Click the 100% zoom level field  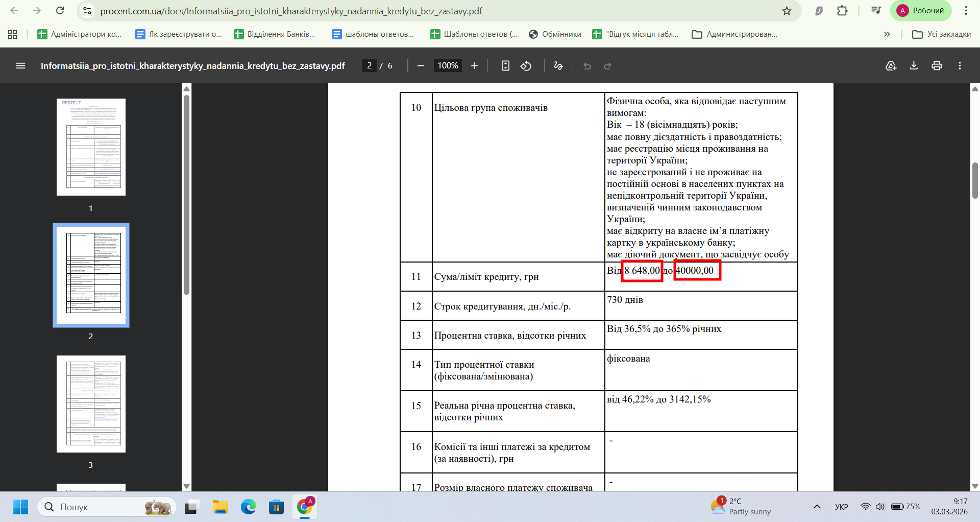pos(448,66)
